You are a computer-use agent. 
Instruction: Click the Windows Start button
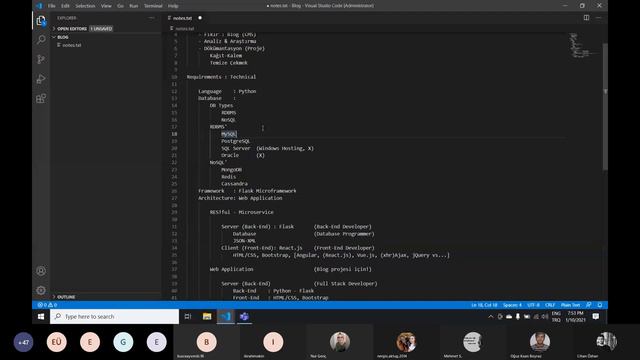click(x=41, y=316)
